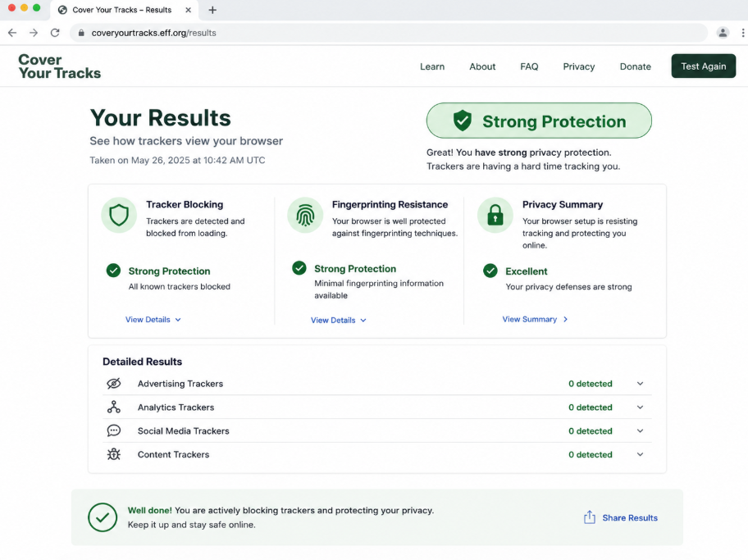Select the Cover Your Tracks – Results tab
748x560 pixels.
pos(125,10)
